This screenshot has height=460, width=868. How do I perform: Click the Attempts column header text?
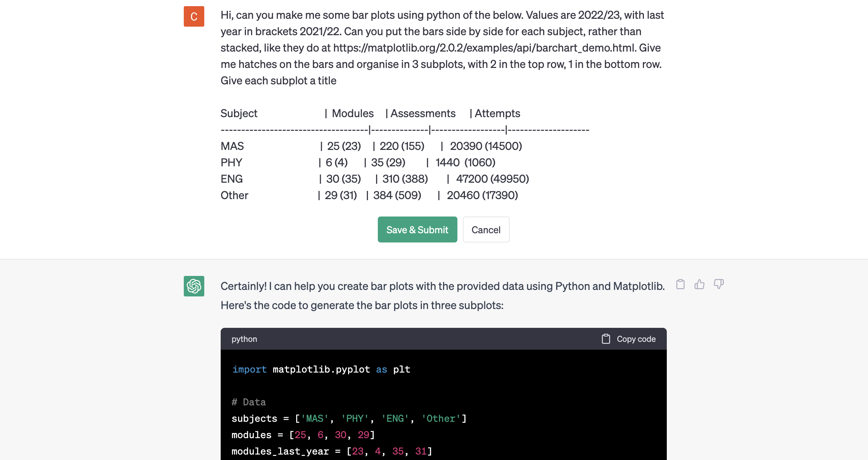pyautogui.click(x=497, y=113)
